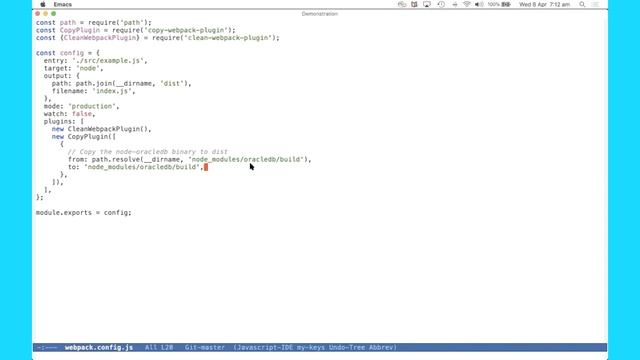Click the 'production' mode value
640x360 pixels.
tap(92, 107)
